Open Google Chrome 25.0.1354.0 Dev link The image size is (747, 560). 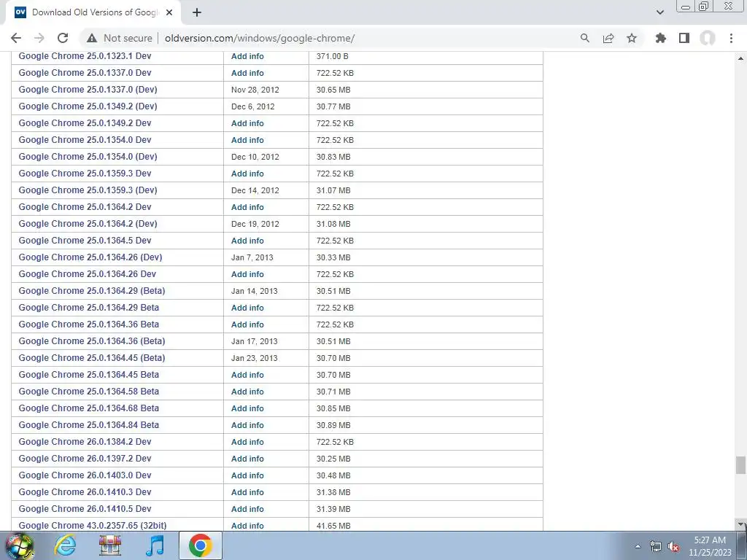click(85, 140)
